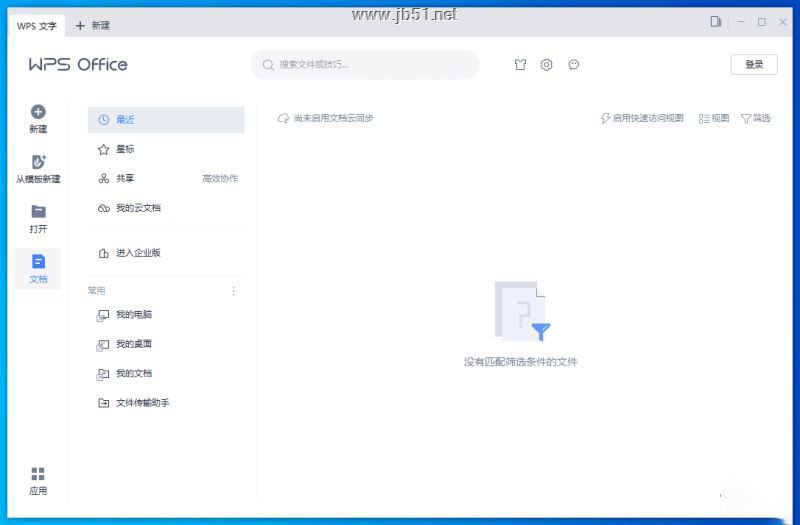Open the 共享 shared section
The height and width of the screenshot is (525, 800).
click(166, 179)
